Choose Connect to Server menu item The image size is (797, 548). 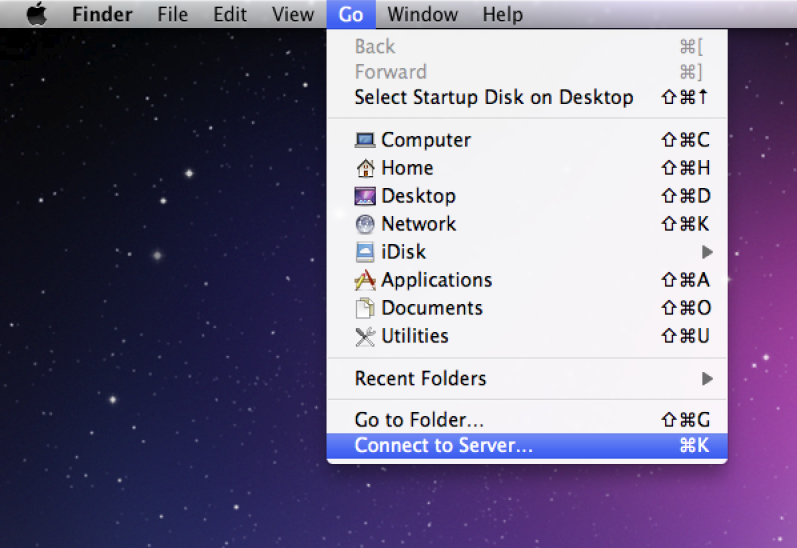pos(443,446)
